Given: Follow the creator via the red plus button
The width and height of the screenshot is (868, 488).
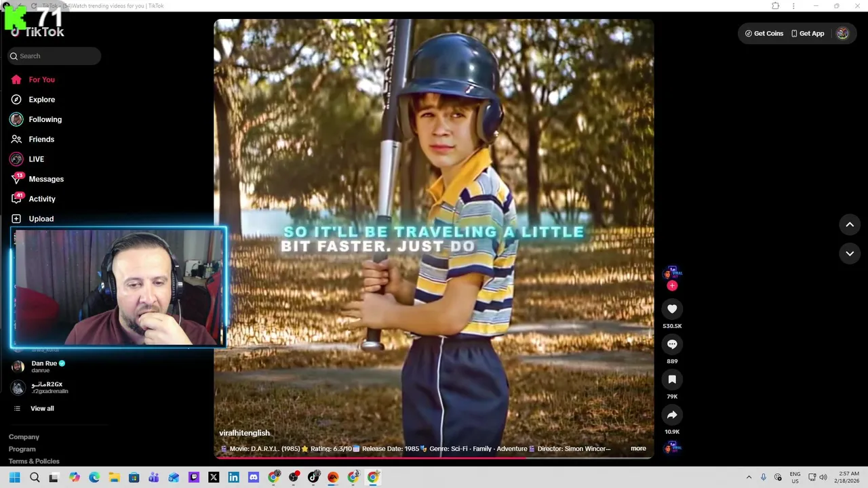Looking at the screenshot, I should click(672, 285).
